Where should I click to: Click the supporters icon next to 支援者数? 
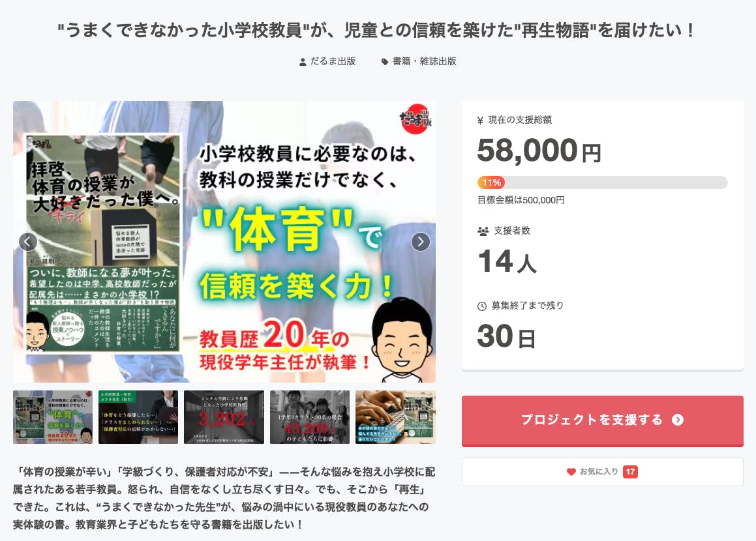click(483, 231)
